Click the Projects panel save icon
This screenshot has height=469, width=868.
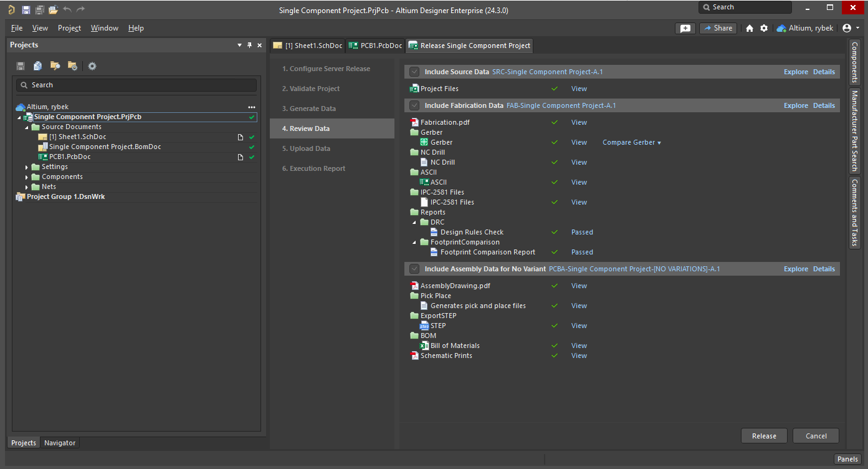(x=21, y=66)
